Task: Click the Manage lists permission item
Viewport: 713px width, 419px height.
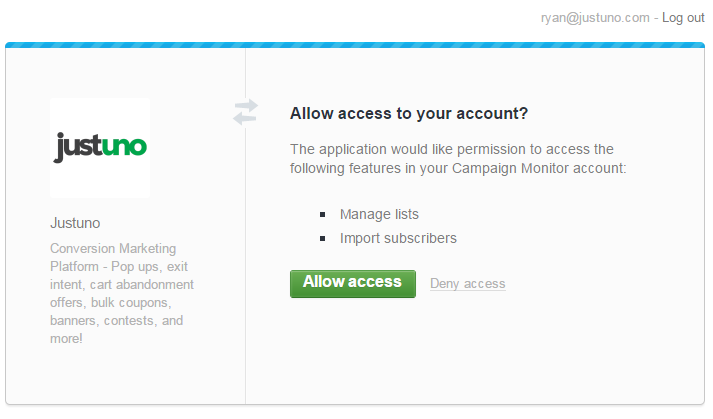Action: [x=379, y=214]
